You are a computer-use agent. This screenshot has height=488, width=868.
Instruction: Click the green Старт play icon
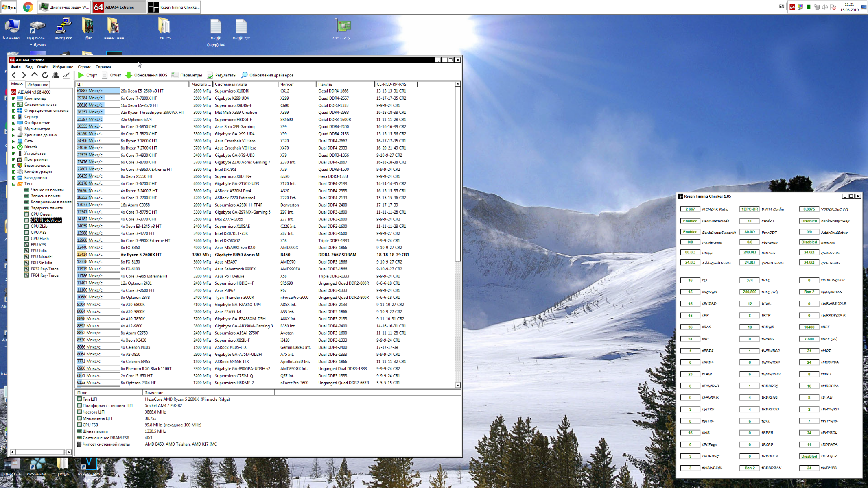[x=81, y=75]
